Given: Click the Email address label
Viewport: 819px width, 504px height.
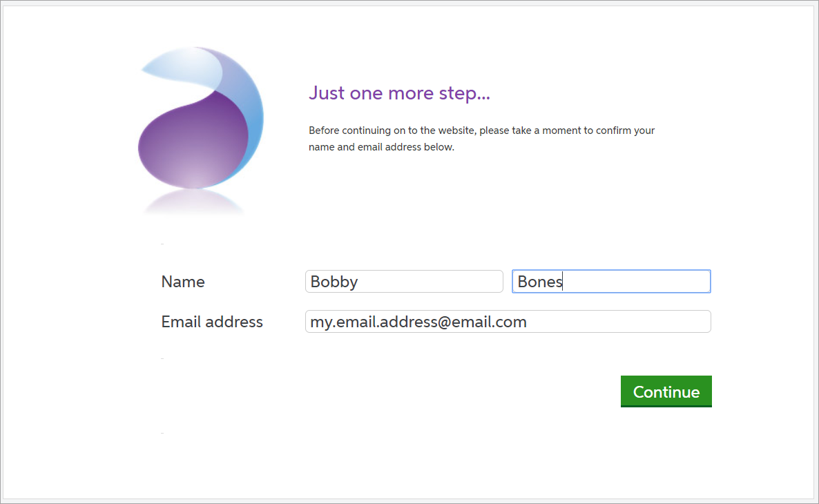Looking at the screenshot, I should click(212, 322).
